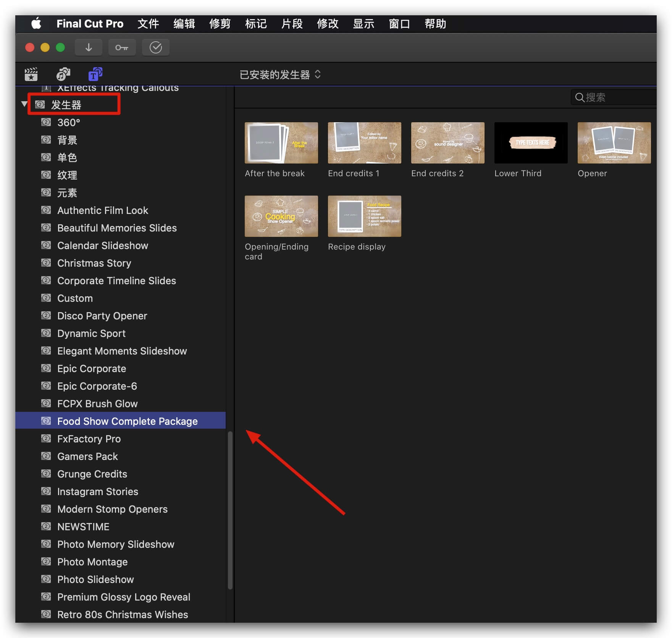Select Authentic Film Look category
This screenshot has width=672, height=638.
pos(120,210)
